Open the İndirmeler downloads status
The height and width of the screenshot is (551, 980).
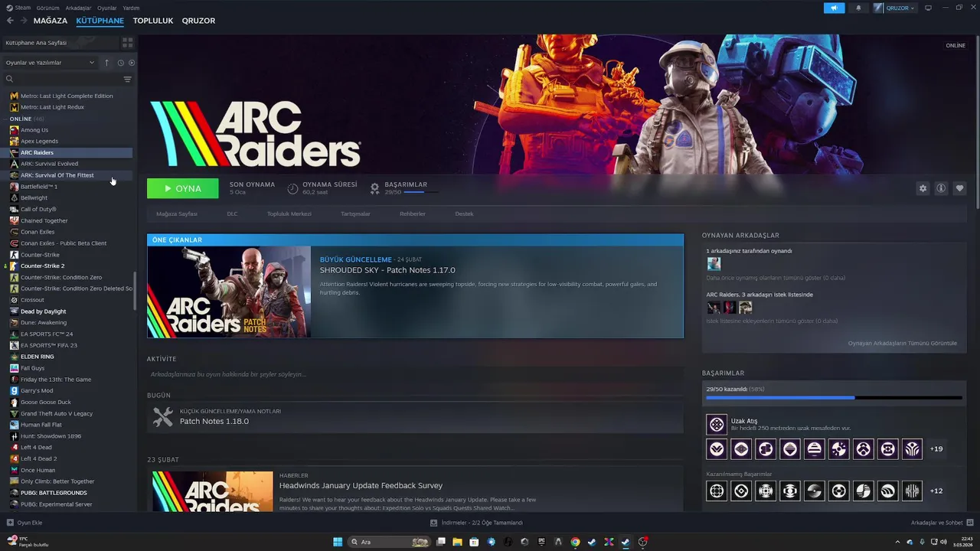476,523
